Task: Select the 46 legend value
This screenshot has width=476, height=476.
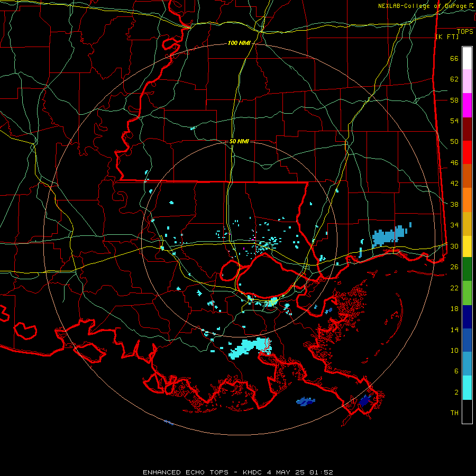Action: point(454,163)
